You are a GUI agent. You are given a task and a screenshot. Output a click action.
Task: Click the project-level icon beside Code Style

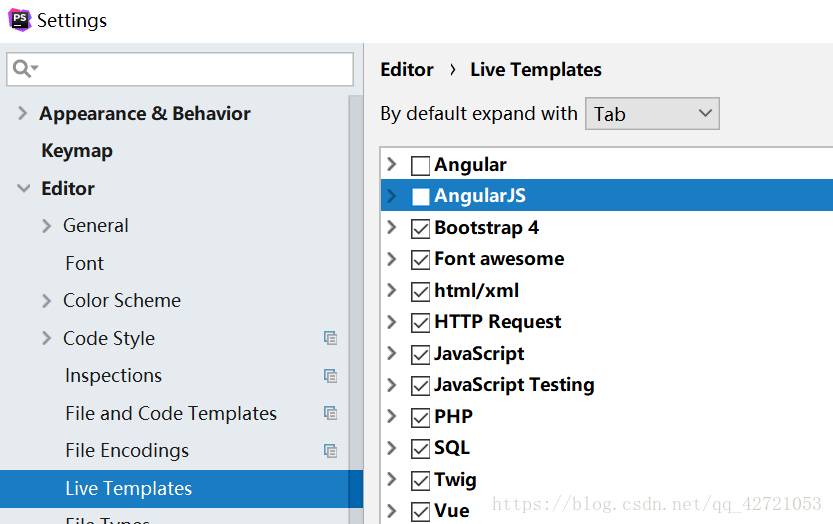click(330, 338)
